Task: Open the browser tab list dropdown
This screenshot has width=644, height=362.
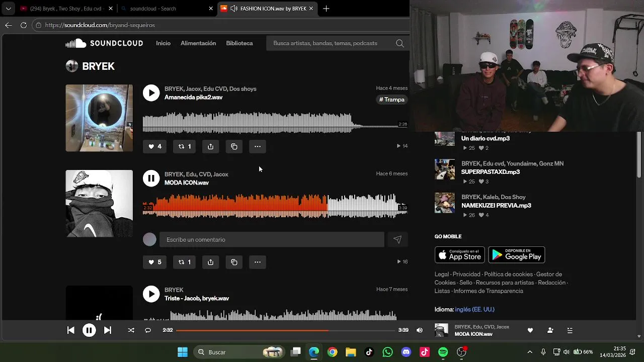Action: point(8,9)
